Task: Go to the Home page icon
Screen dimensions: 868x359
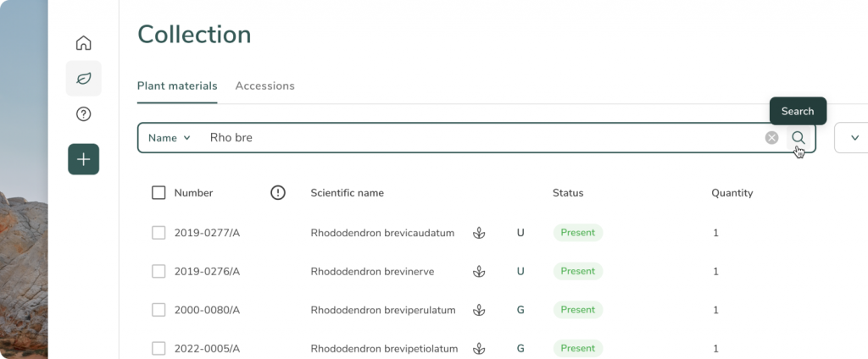Action: coord(83,43)
